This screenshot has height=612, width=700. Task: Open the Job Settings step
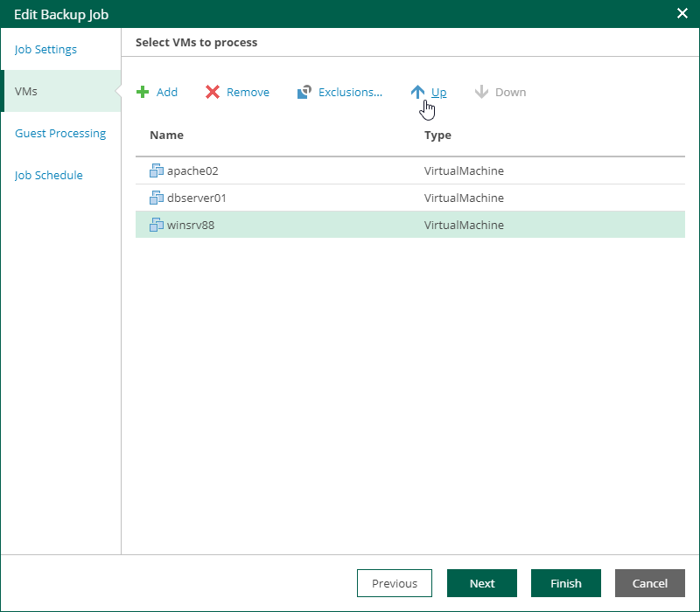[x=45, y=49]
